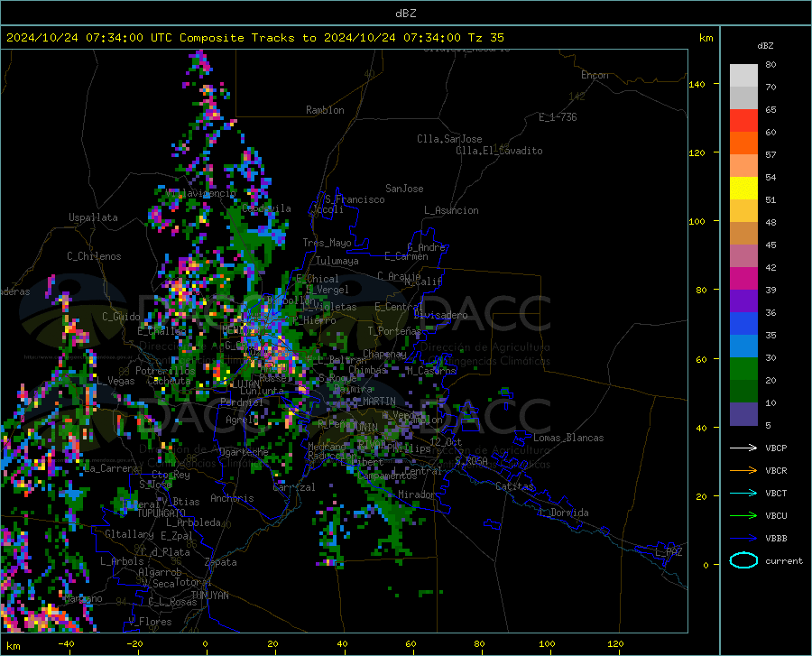812x656 pixels.
Task: Click the 'L_Dormida' map label
Action: pos(563,513)
